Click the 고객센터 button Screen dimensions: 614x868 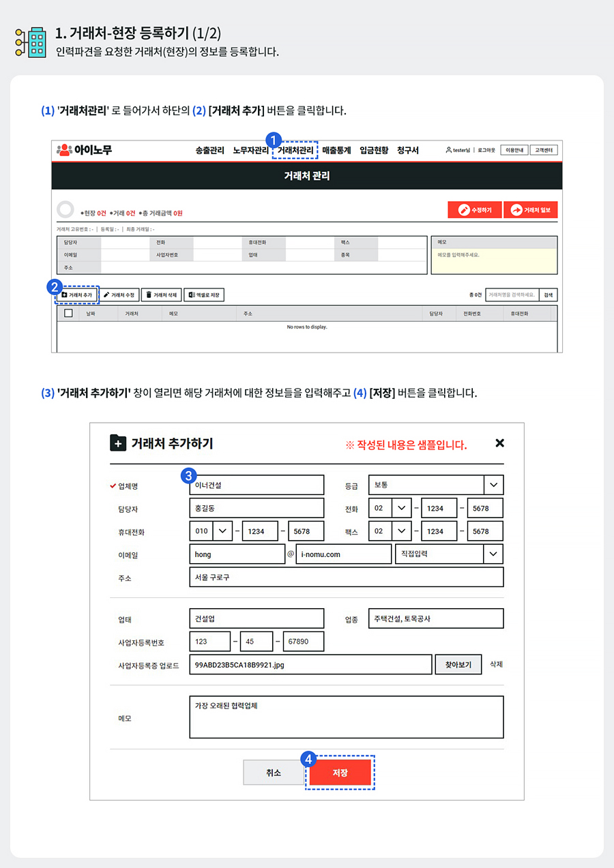(x=544, y=150)
